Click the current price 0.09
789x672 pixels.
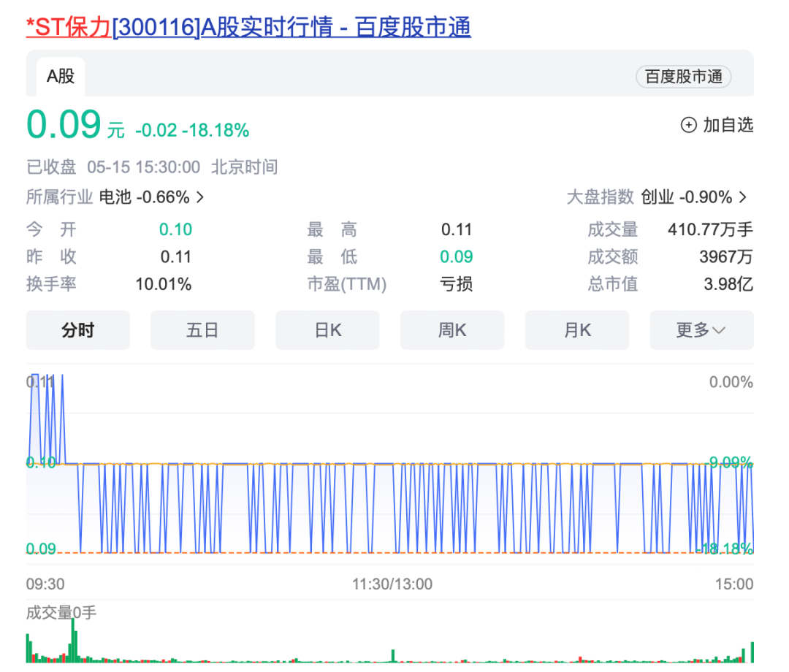pos(64,125)
